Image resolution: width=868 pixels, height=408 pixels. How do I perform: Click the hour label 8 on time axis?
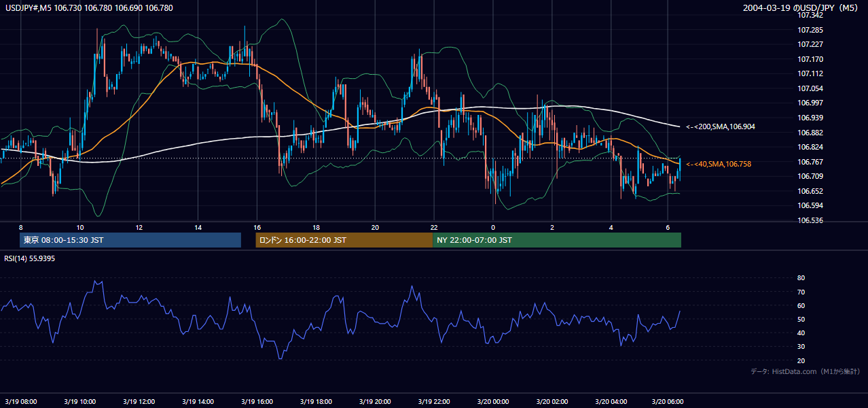pyautogui.click(x=21, y=227)
